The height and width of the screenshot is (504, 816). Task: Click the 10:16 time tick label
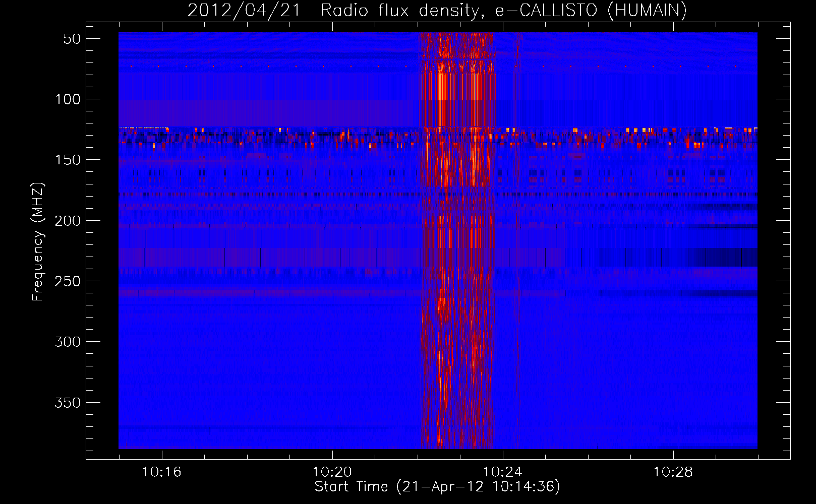point(162,472)
